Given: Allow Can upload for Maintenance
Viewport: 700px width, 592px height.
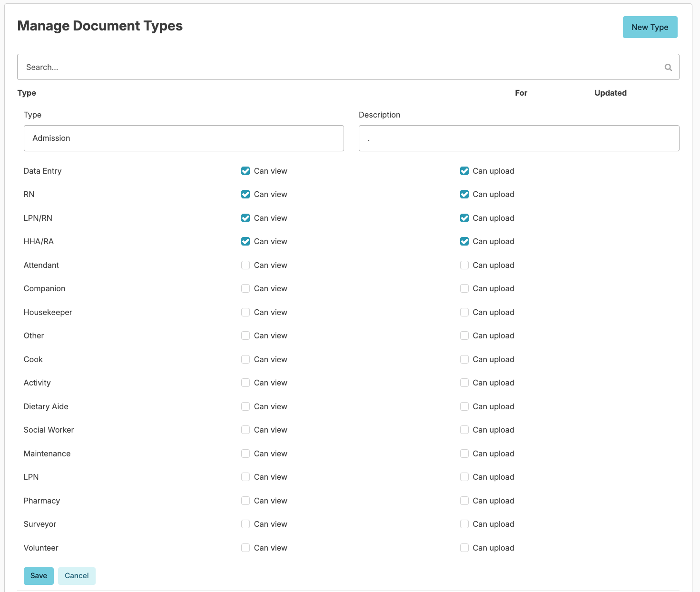Looking at the screenshot, I should (464, 454).
